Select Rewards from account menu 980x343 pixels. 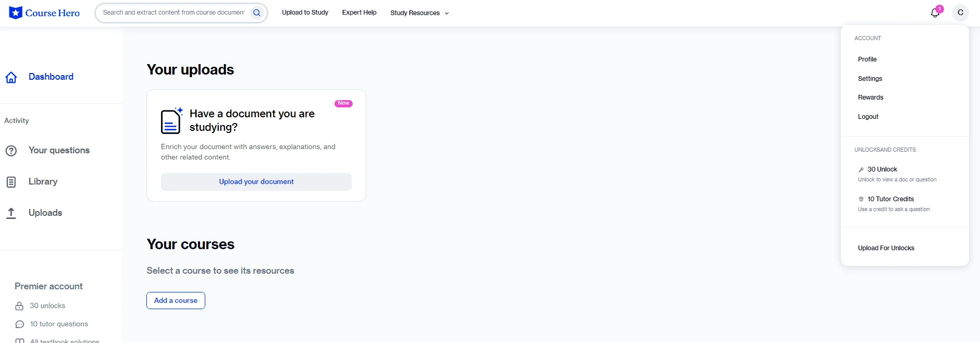tap(871, 97)
